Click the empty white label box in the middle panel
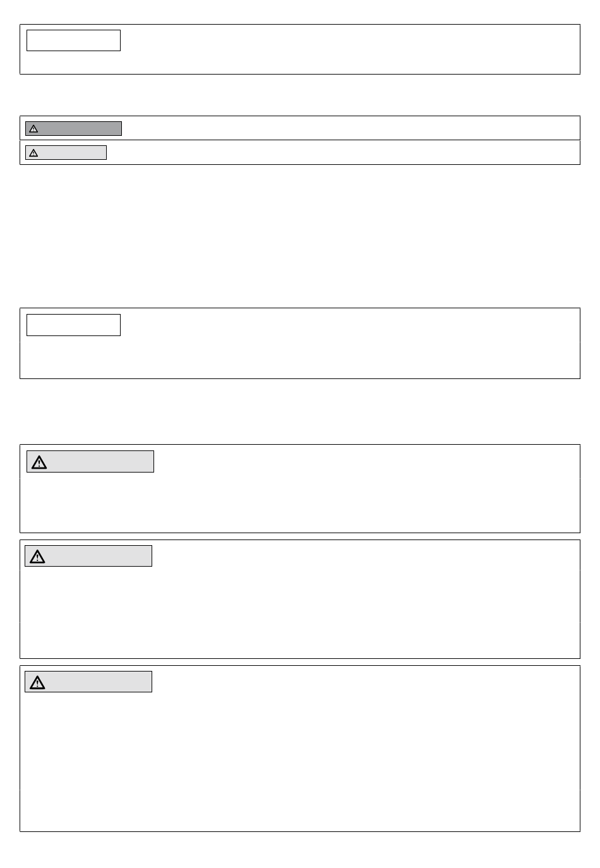This screenshot has height=868, width=600. 73,325
